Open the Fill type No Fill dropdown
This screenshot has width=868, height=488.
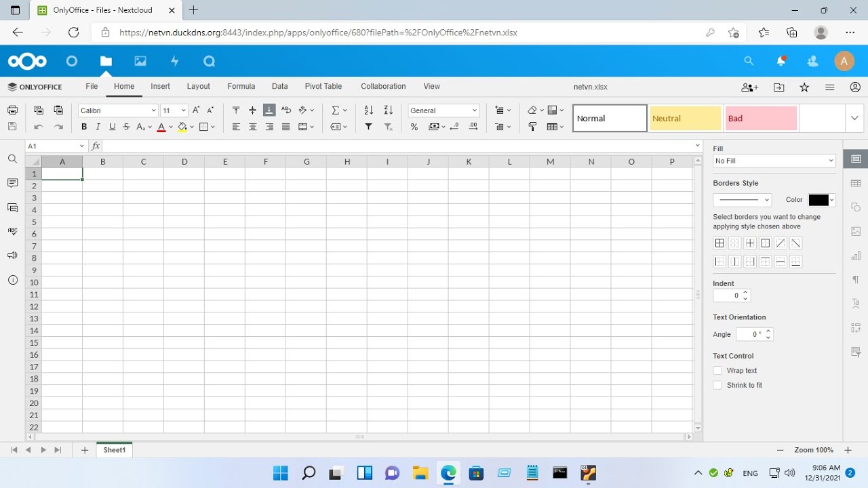coord(774,161)
